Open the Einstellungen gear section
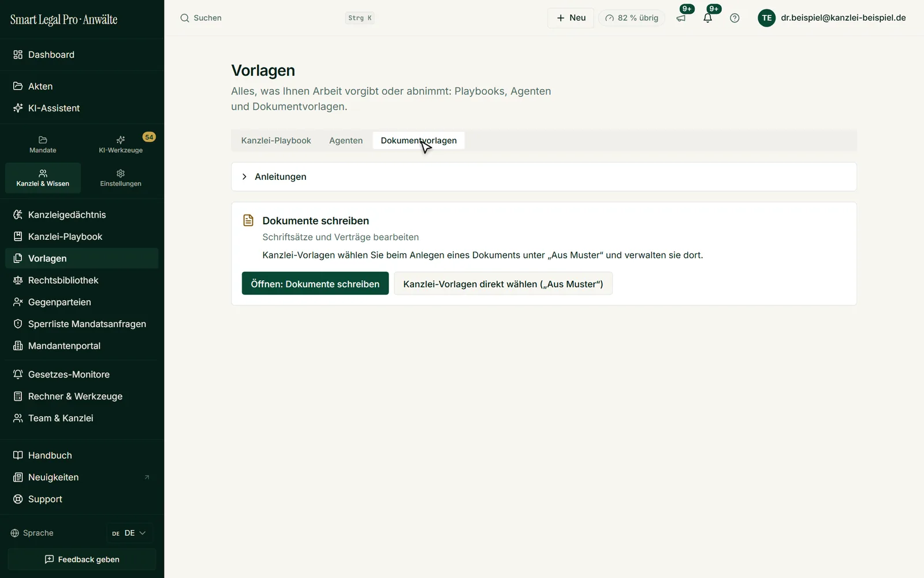924x578 pixels. click(121, 178)
